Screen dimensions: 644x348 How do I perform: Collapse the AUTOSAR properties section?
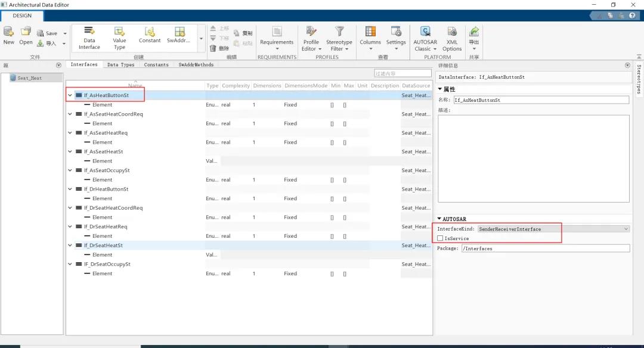pyautogui.click(x=440, y=219)
